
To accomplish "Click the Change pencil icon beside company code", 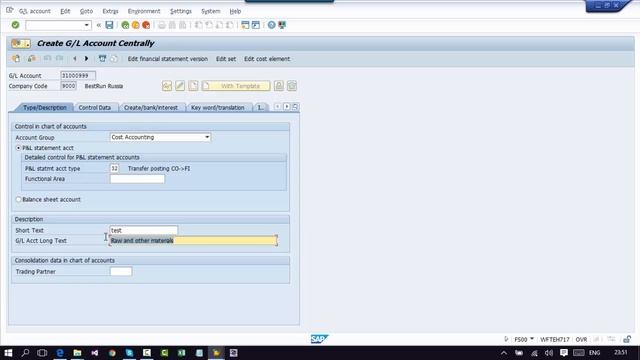I will coord(180,86).
